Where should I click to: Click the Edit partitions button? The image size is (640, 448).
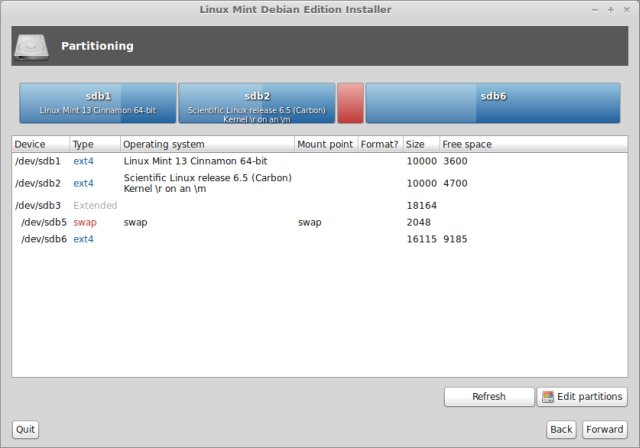pos(582,397)
